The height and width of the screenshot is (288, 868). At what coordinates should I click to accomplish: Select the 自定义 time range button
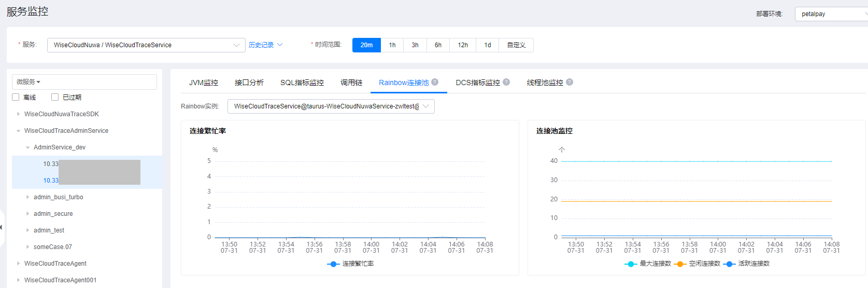coord(516,45)
